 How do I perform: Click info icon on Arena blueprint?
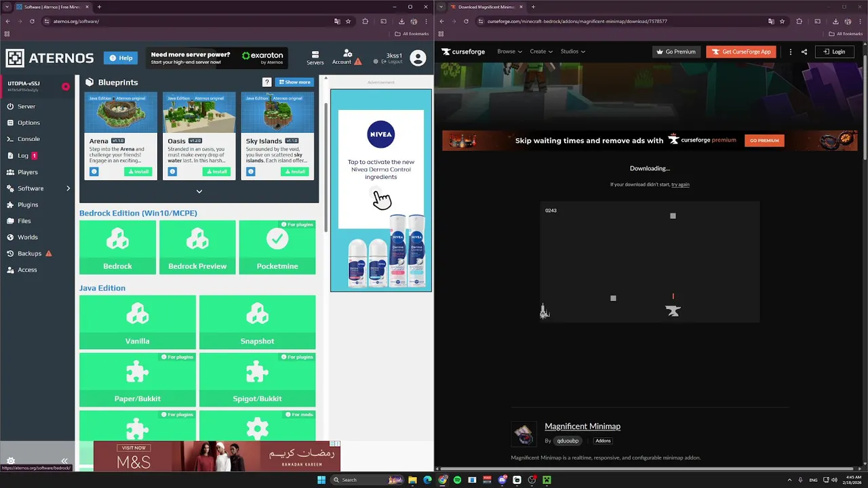point(94,171)
